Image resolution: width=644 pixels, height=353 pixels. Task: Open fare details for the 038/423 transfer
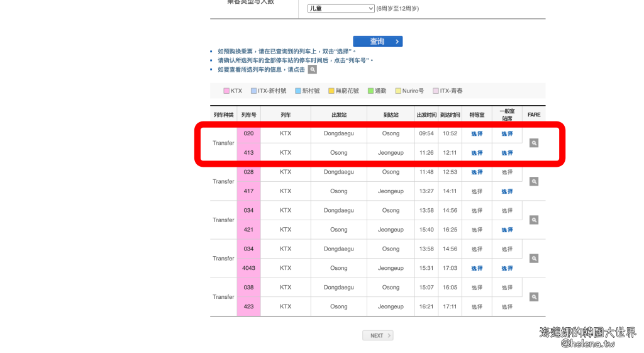(533, 297)
